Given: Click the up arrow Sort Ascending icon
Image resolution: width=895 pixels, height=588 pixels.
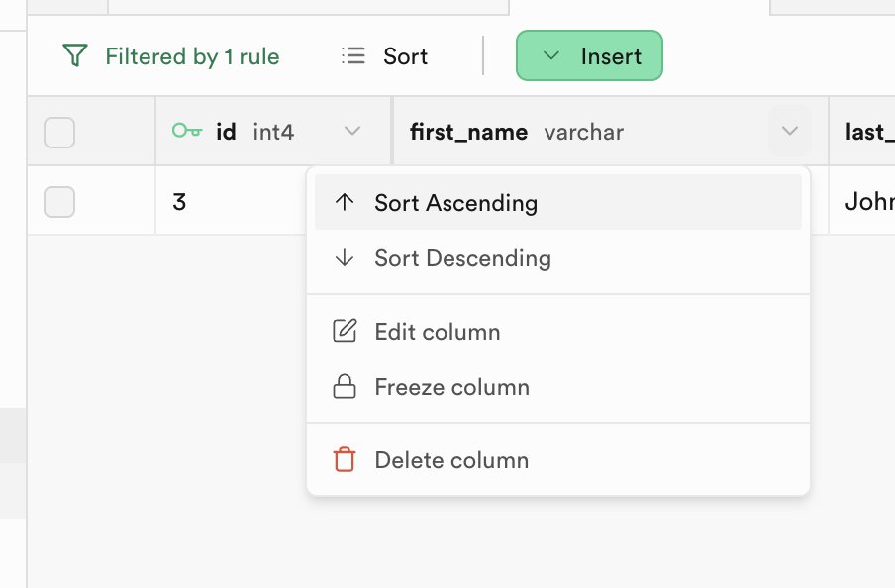Looking at the screenshot, I should pos(345,202).
